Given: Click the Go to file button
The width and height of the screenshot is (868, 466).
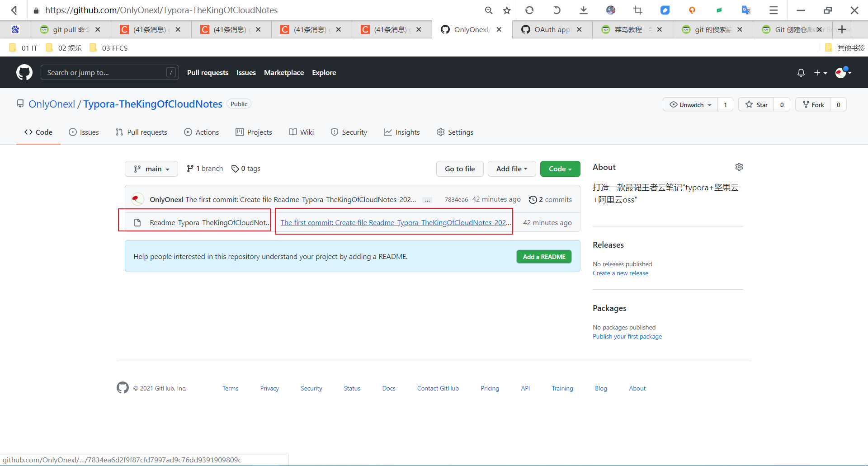Looking at the screenshot, I should click(x=460, y=169).
